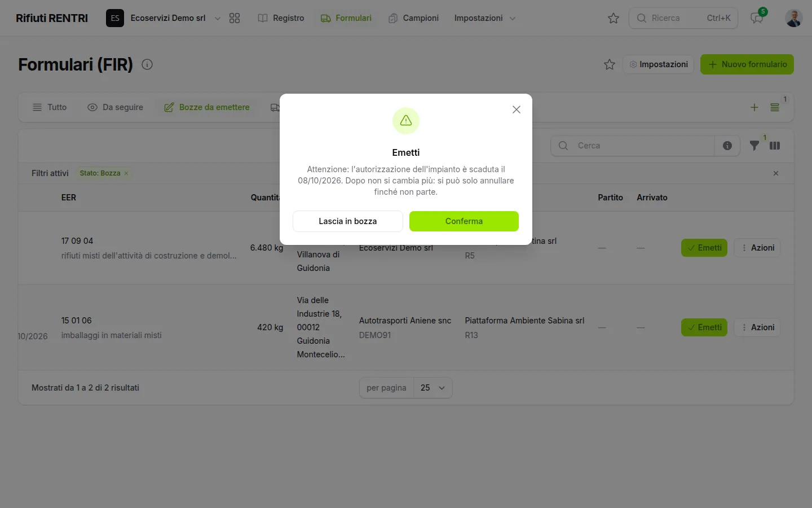Open the columns layout icon beside filter
812x508 pixels.
point(775,146)
